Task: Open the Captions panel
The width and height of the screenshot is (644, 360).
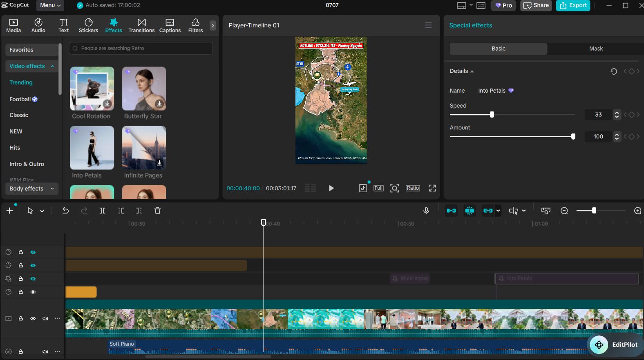Action: (x=170, y=25)
